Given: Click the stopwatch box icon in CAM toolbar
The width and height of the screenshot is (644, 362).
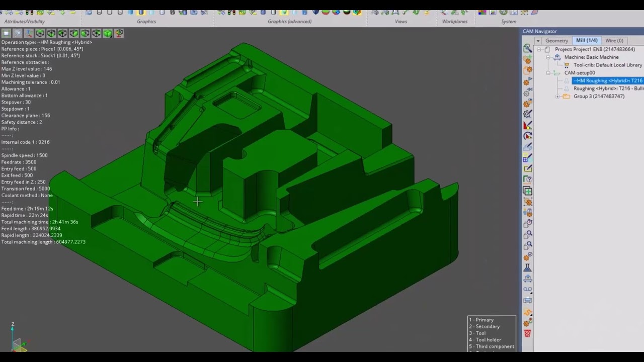Looking at the screenshot, I should pos(527,224).
